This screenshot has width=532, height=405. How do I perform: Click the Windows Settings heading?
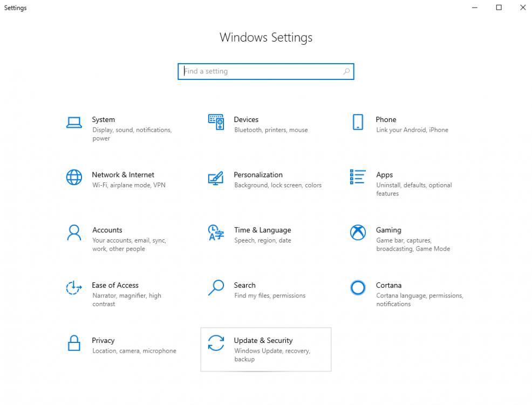265,37
